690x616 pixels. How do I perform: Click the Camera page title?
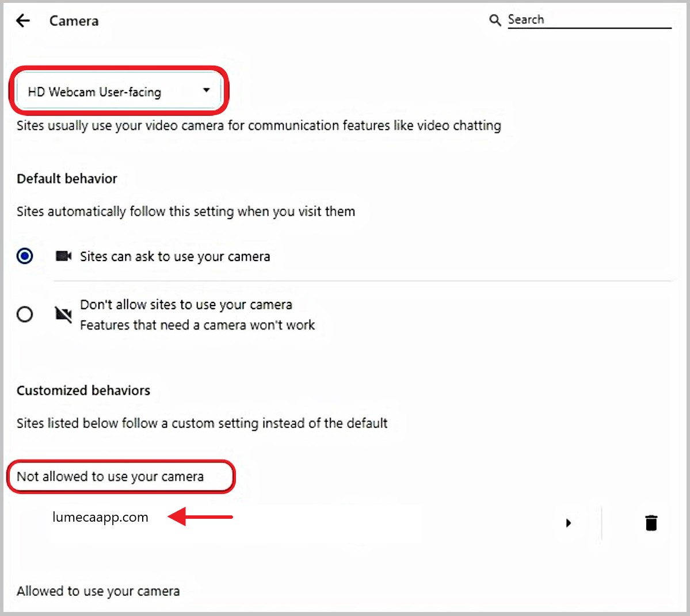point(74,21)
